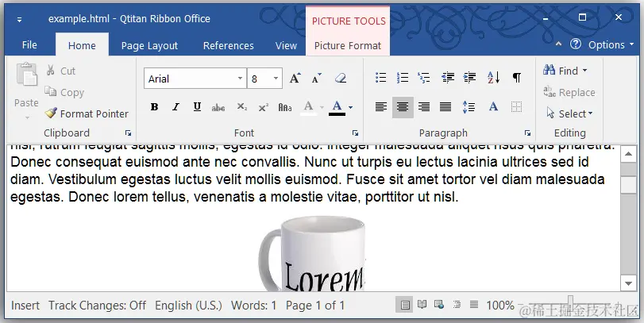Open the Paragraph group dialog launcher
Viewport: 644px width, 323px height.
527,133
